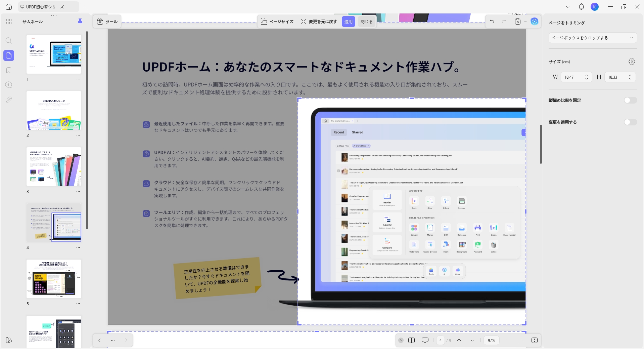Toggle 縦横の比率を固定 aspect ratio lock
644x349 pixels.
pyautogui.click(x=630, y=100)
